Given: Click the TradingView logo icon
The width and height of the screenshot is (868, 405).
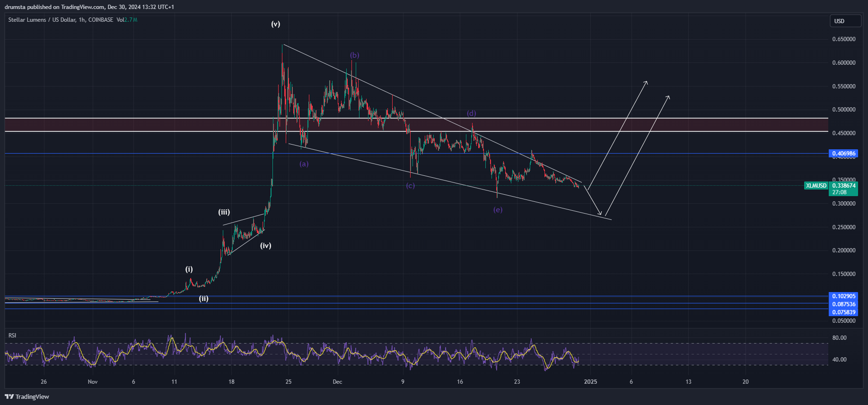Looking at the screenshot, I should (9, 396).
